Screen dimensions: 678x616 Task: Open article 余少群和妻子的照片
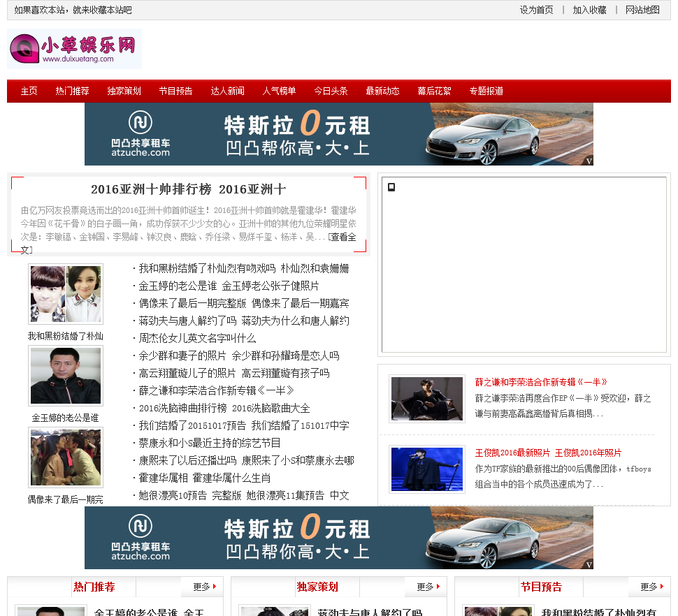tap(238, 355)
